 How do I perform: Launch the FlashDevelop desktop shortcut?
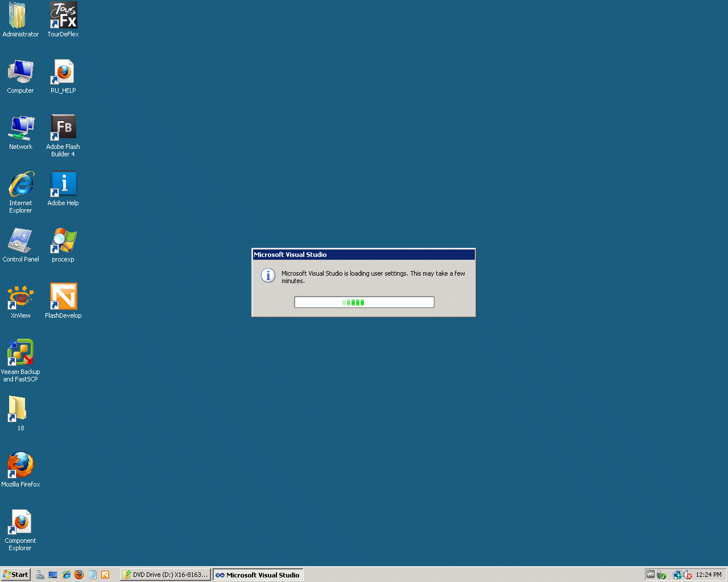63,301
